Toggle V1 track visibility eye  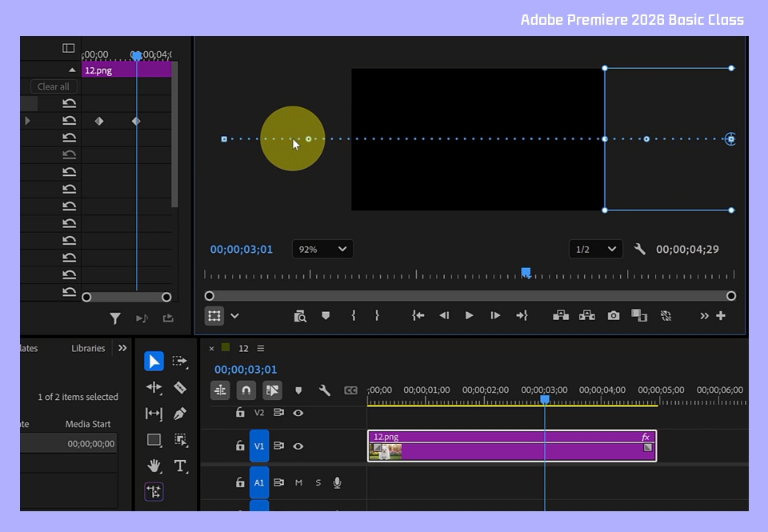point(298,446)
